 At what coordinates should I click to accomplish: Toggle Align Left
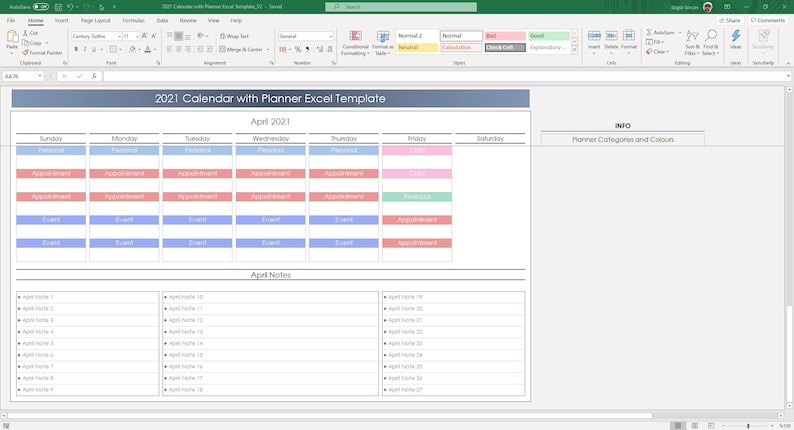point(170,50)
